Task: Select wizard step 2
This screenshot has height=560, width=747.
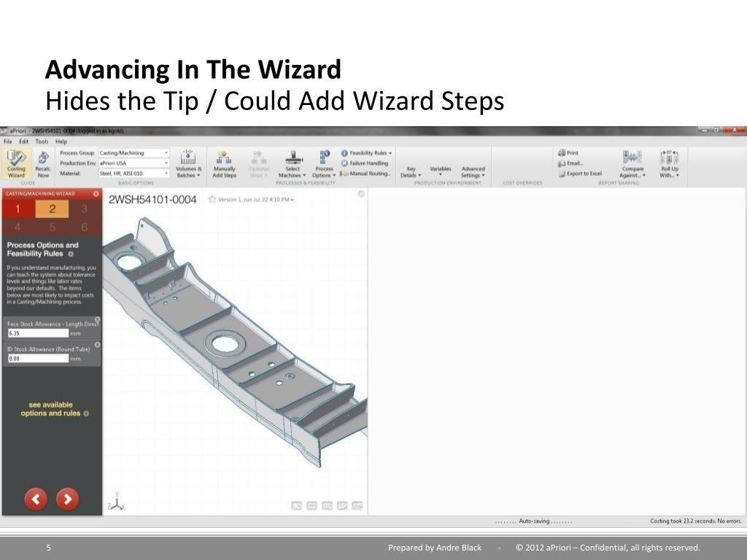Action: pyautogui.click(x=52, y=209)
